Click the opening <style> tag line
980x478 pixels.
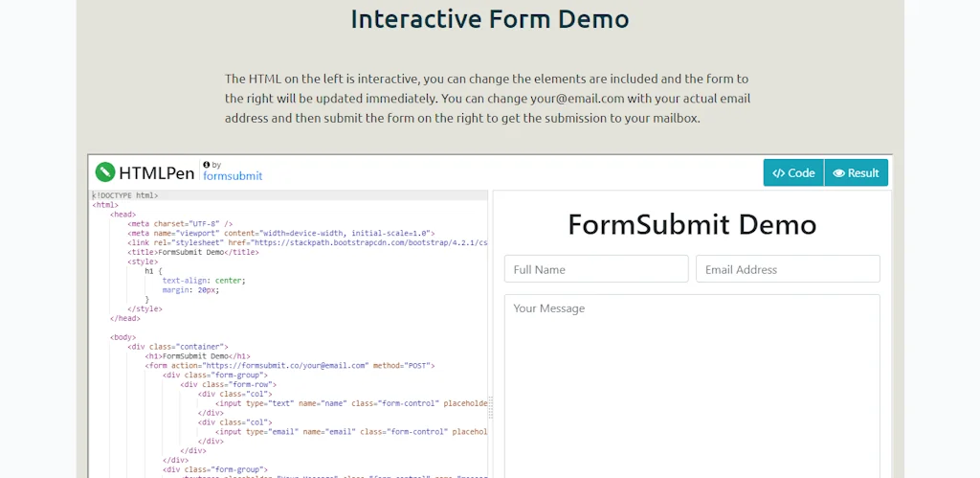click(143, 262)
